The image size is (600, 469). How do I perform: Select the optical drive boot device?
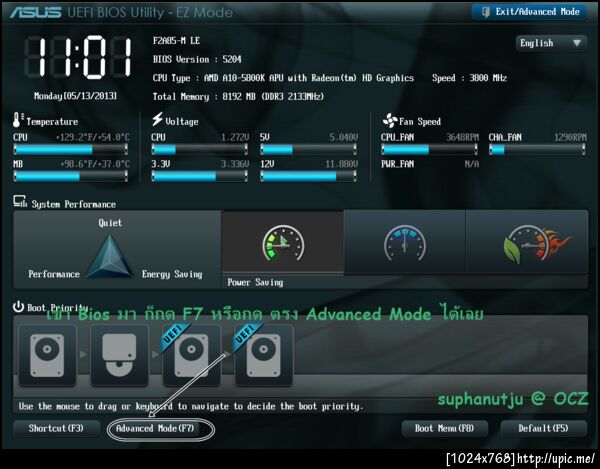(119, 355)
